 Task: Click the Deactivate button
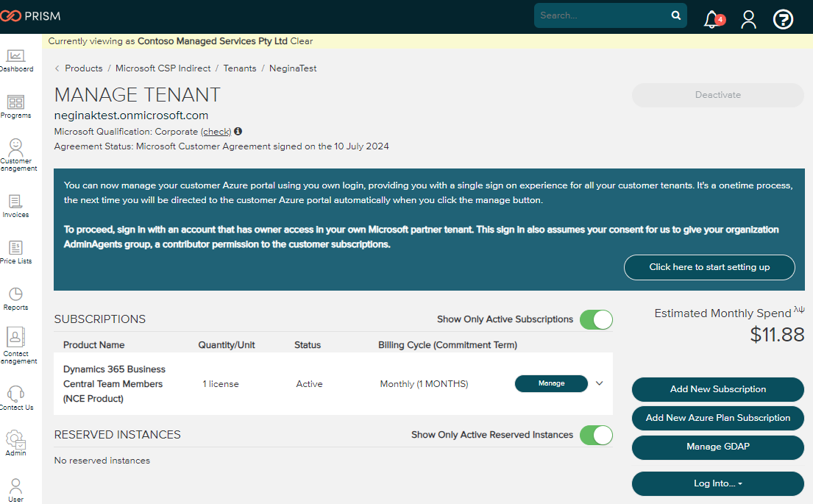point(717,95)
